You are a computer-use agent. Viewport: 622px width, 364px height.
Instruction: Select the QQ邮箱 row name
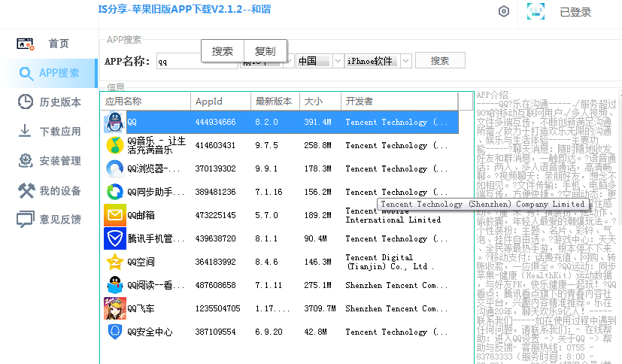coord(141,215)
